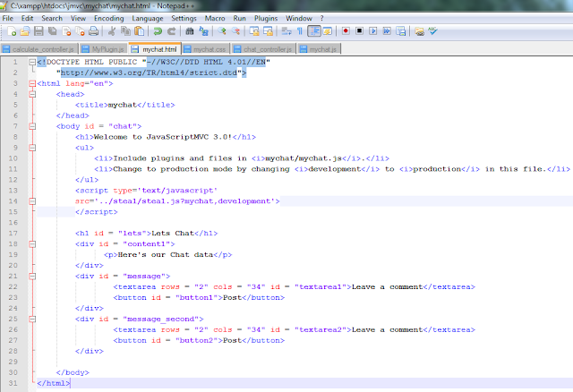Screen dimensions: 573x392
Task: Open the Settings menu
Action: 184,18
